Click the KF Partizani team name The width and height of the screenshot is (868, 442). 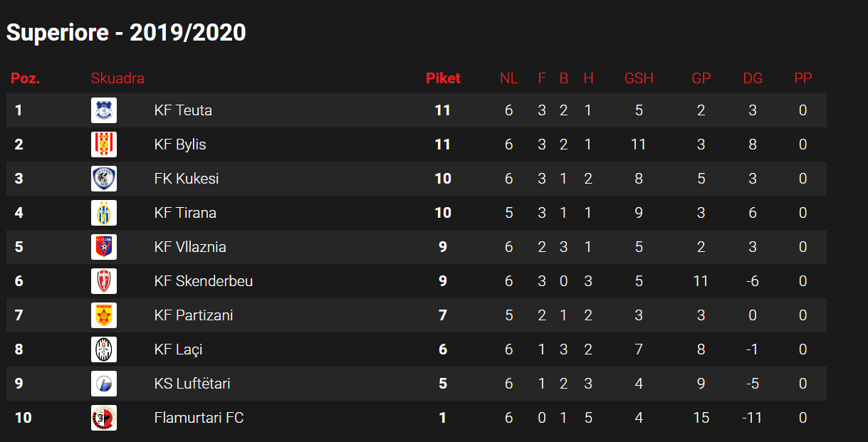[x=194, y=315]
